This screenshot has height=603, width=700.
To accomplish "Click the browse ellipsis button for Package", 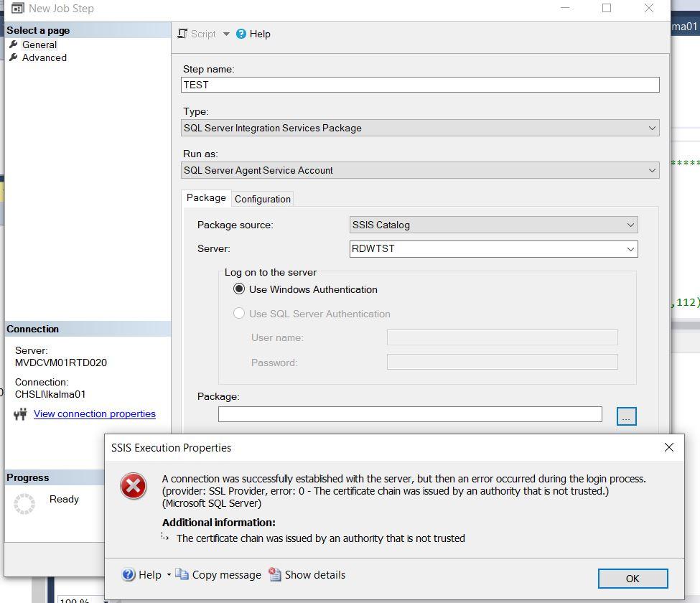I will click(x=626, y=416).
